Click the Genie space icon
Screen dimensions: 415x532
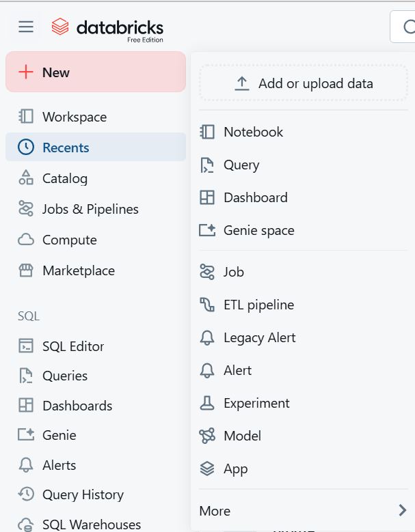click(207, 230)
